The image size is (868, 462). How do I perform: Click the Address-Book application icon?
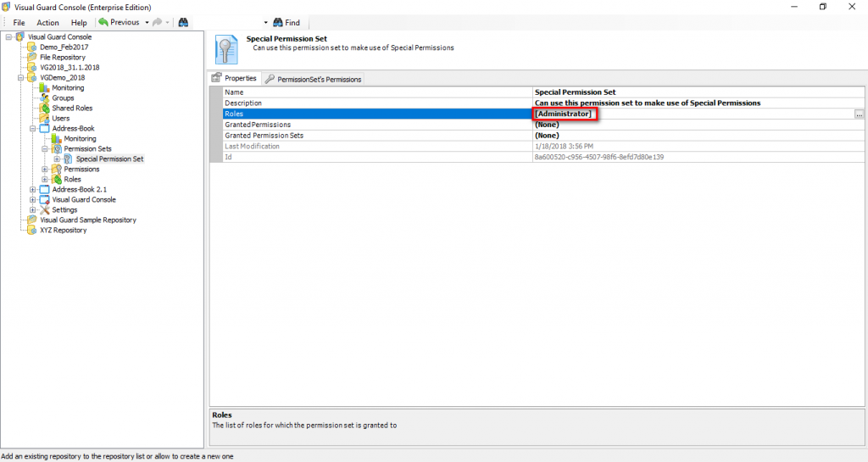coord(45,129)
